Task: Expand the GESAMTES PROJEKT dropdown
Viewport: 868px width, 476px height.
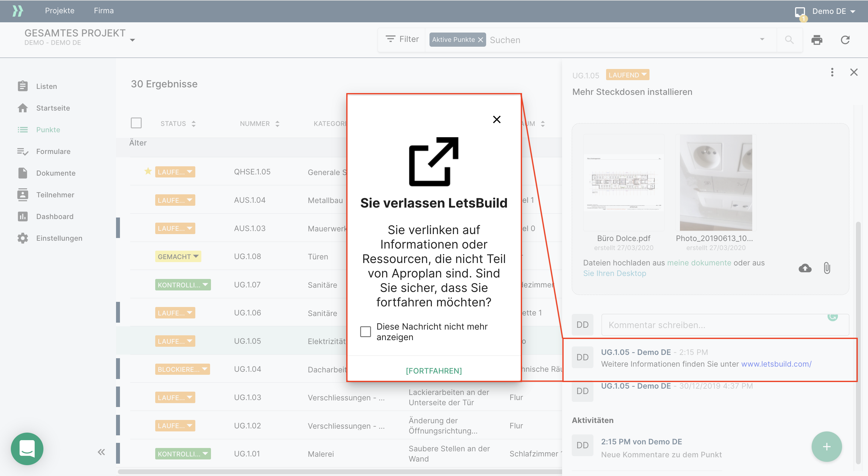Action: [132, 40]
